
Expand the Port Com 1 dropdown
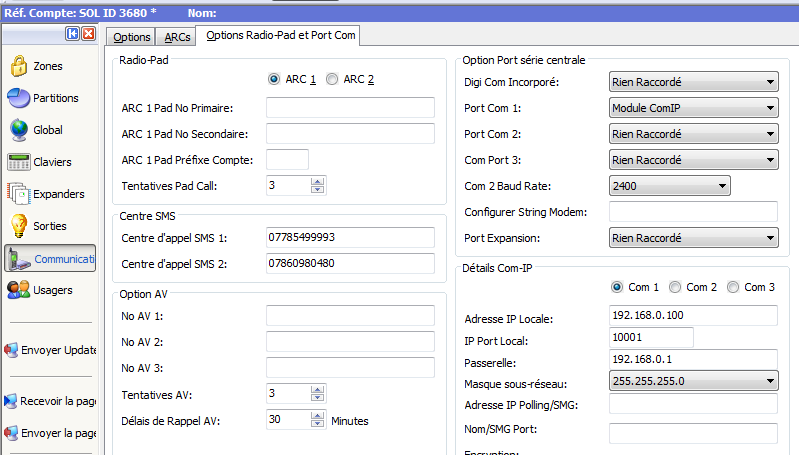[769, 108]
